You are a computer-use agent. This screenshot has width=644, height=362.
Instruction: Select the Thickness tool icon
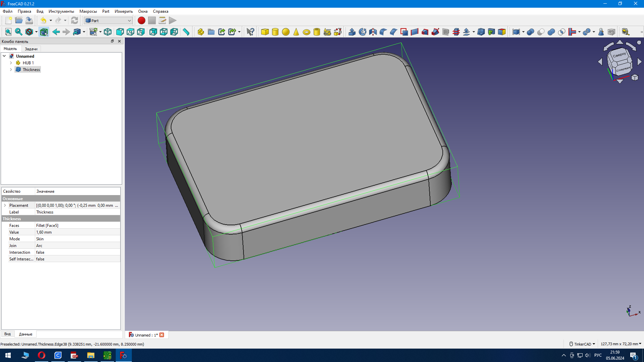481,32
